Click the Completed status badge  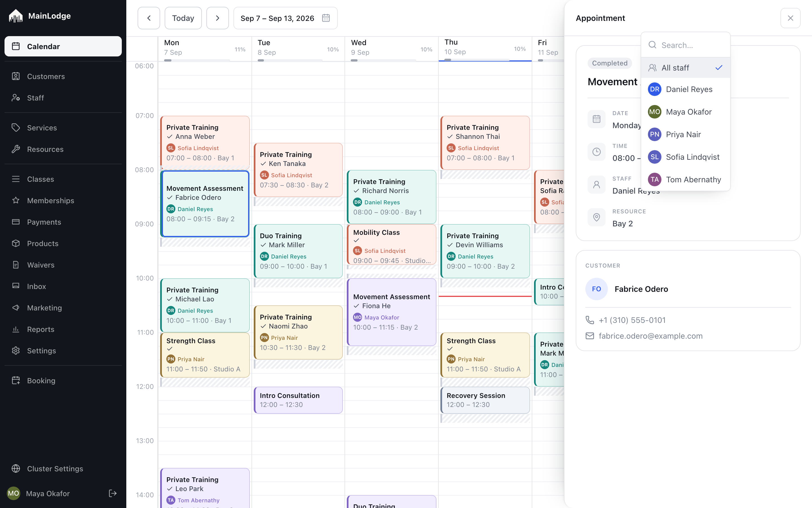point(609,63)
